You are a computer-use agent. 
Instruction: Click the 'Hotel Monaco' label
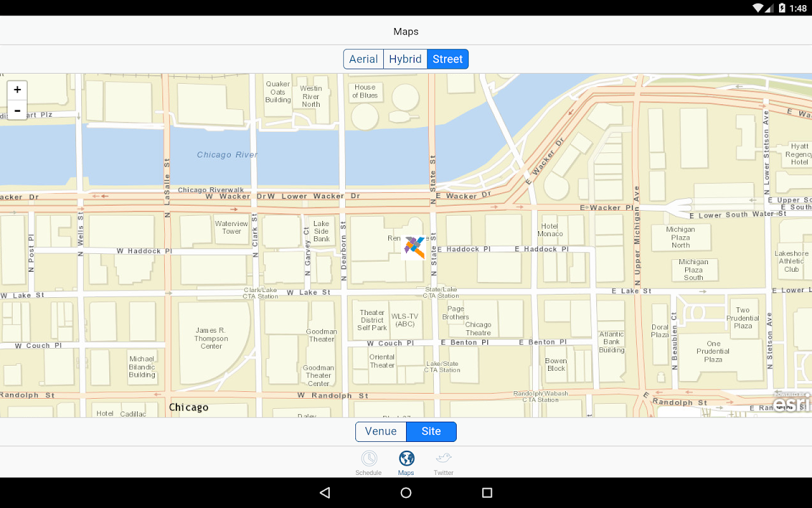click(x=550, y=230)
